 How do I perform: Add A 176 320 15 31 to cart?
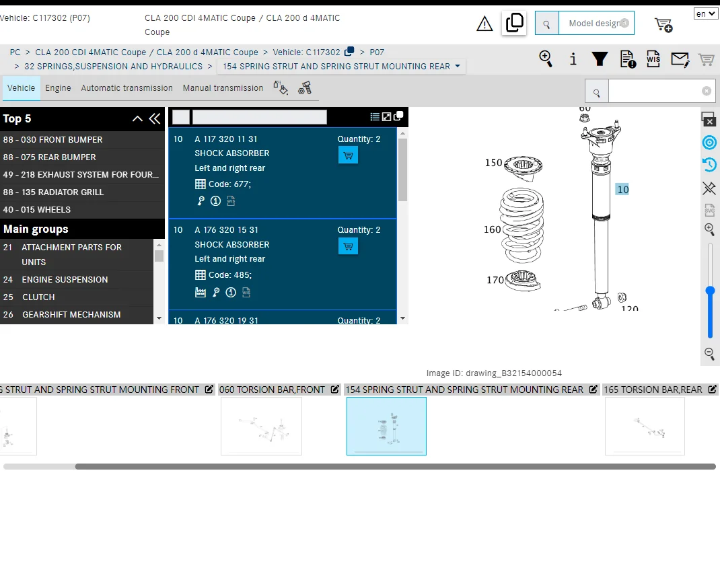[x=348, y=246]
